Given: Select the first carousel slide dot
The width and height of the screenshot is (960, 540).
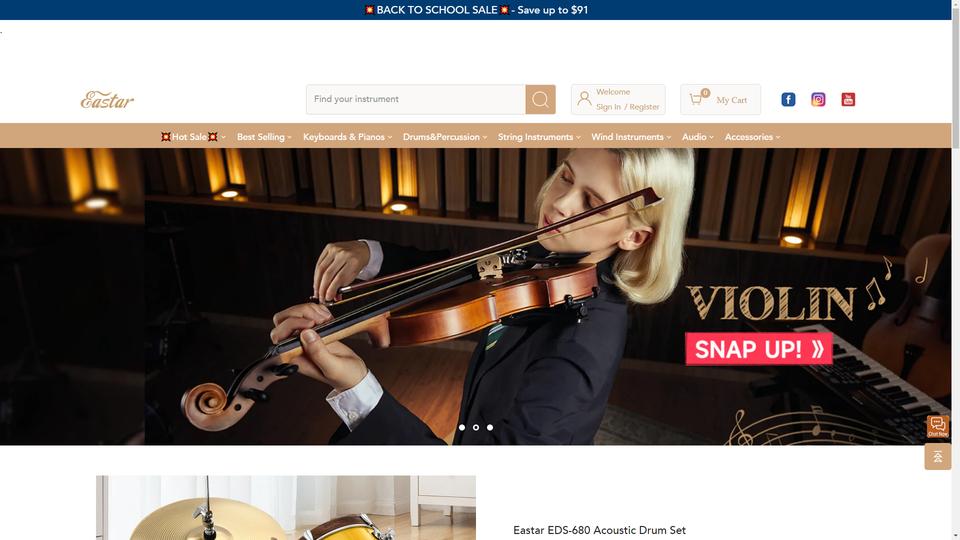Looking at the screenshot, I should [x=462, y=427].
